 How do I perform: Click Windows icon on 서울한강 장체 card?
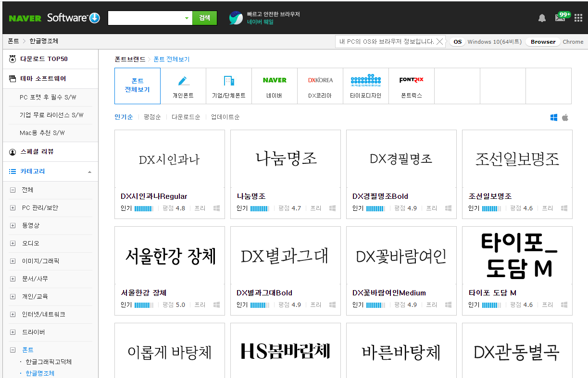(216, 305)
